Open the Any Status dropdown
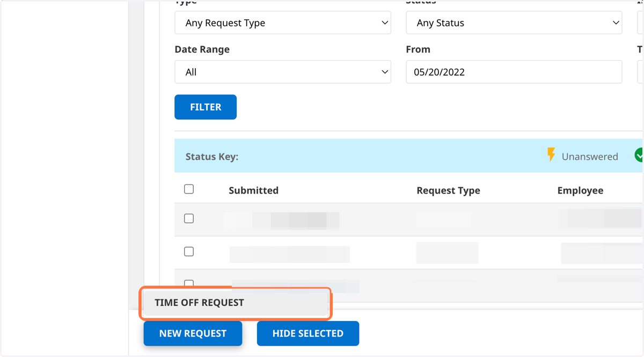 pyautogui.click(x=514, y=23)
